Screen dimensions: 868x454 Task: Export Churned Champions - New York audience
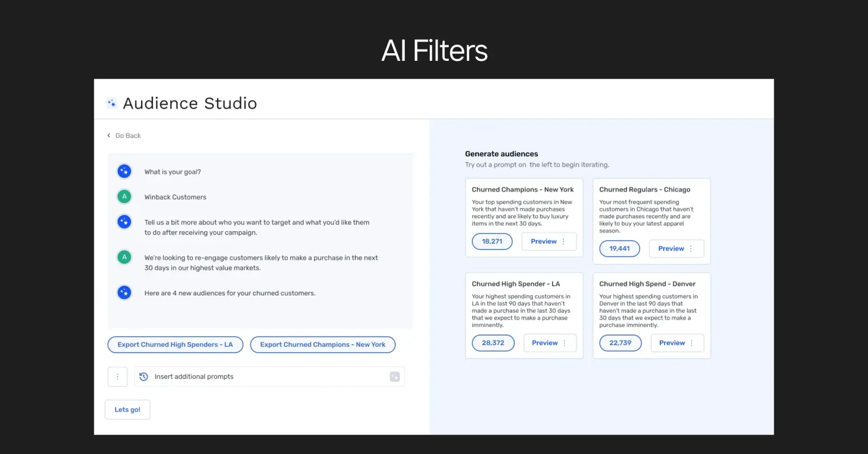pos(323,344)
